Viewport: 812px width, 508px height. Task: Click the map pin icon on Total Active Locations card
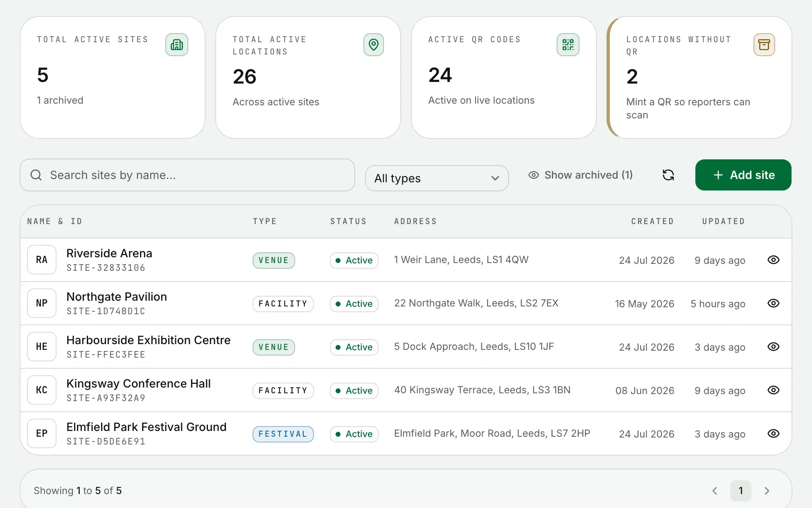click(374, 45)
